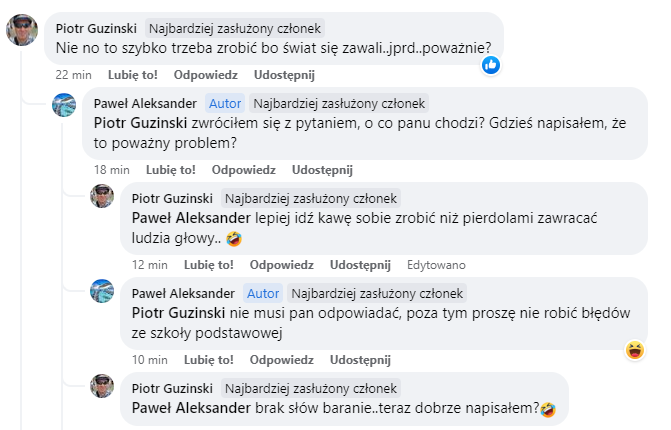Open Piotr Guzinski's avatar on the topmost comment
Screen dimensions: 671x430
pos(23,31)
